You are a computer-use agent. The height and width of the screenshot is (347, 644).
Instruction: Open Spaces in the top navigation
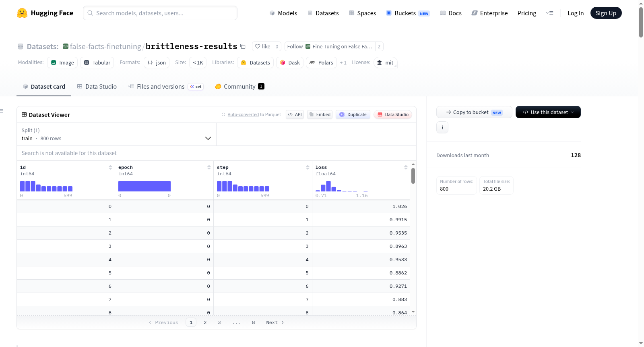pos(363,13)
